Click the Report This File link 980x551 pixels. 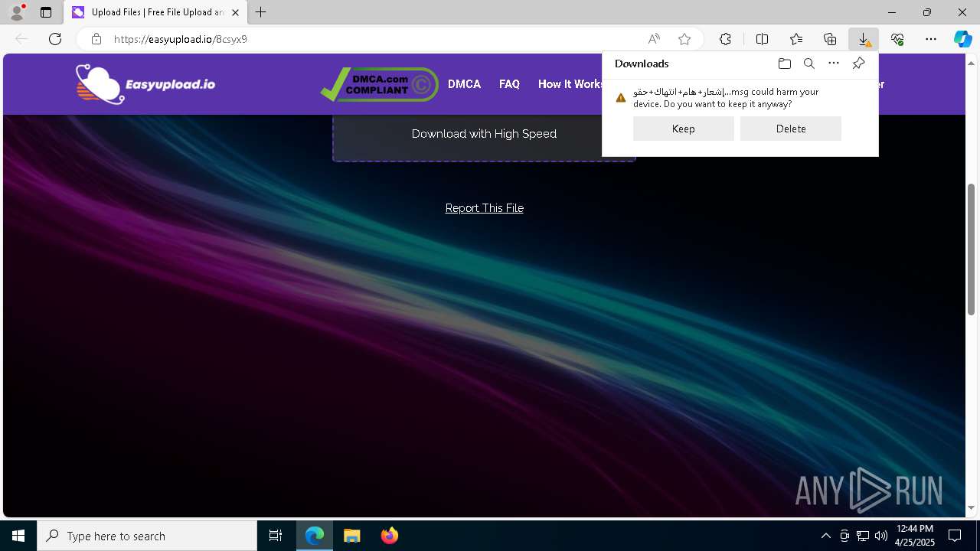point(485,208)
